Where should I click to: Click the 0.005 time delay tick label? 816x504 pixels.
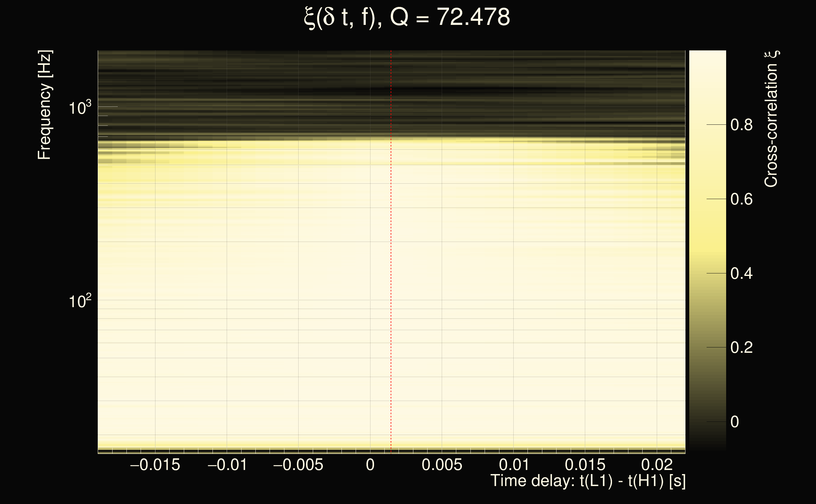[x=442, y=465]
